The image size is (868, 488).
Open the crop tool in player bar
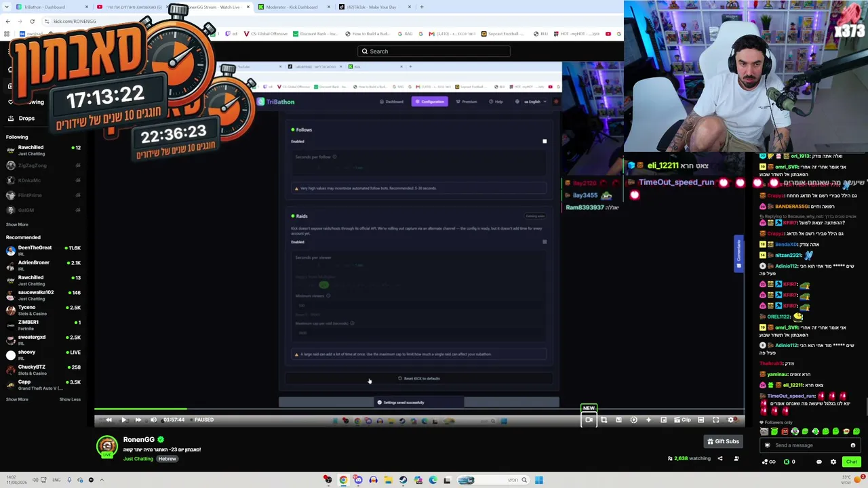click(x=604, y=420)
